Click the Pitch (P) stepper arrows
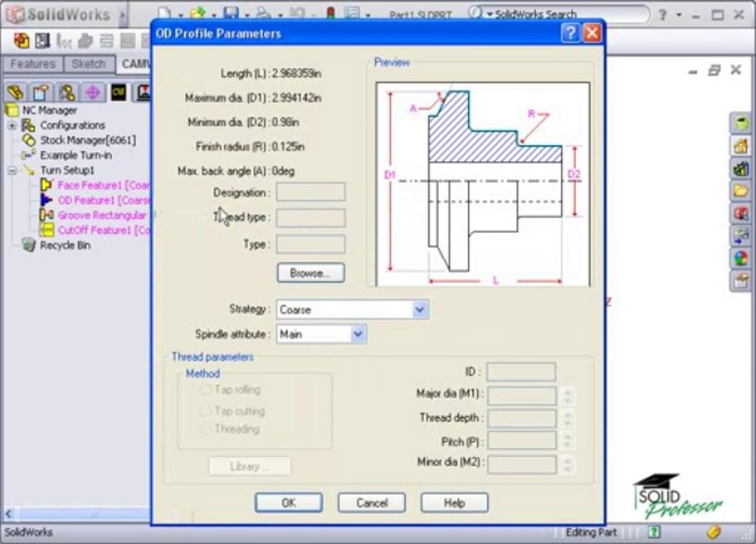Image resolution: width=756 pixels, height=544 pixels. pyautogui.click(x=568, y=441)
